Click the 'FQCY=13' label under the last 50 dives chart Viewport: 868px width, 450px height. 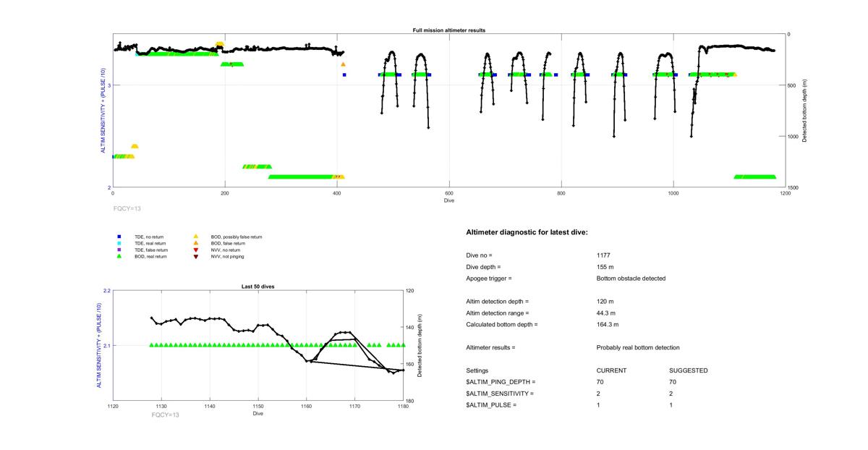click(166, 415)
